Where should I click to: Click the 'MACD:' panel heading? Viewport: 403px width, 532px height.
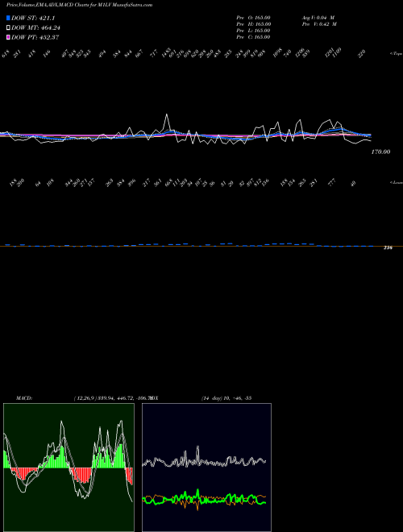click(24, 398)
